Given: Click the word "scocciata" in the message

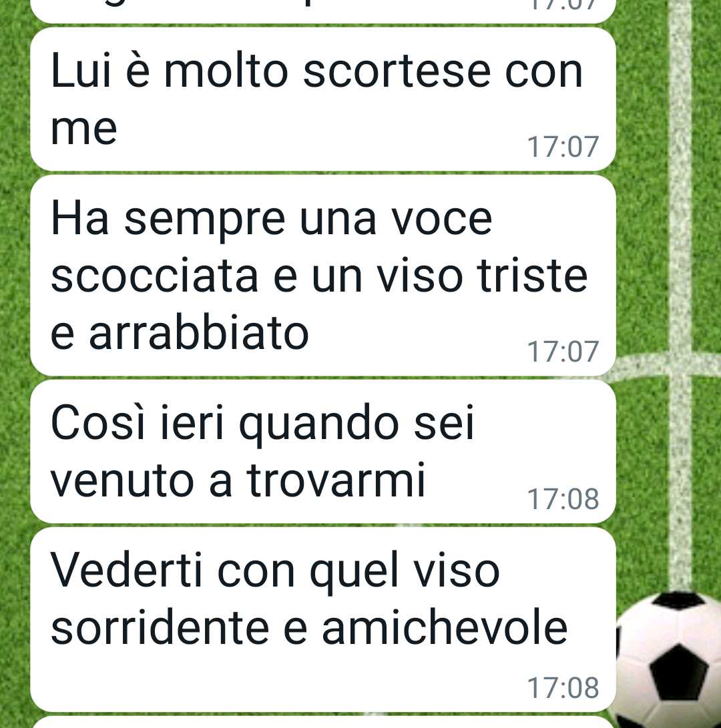Looking at the screenshot, I should click(154, 276).
